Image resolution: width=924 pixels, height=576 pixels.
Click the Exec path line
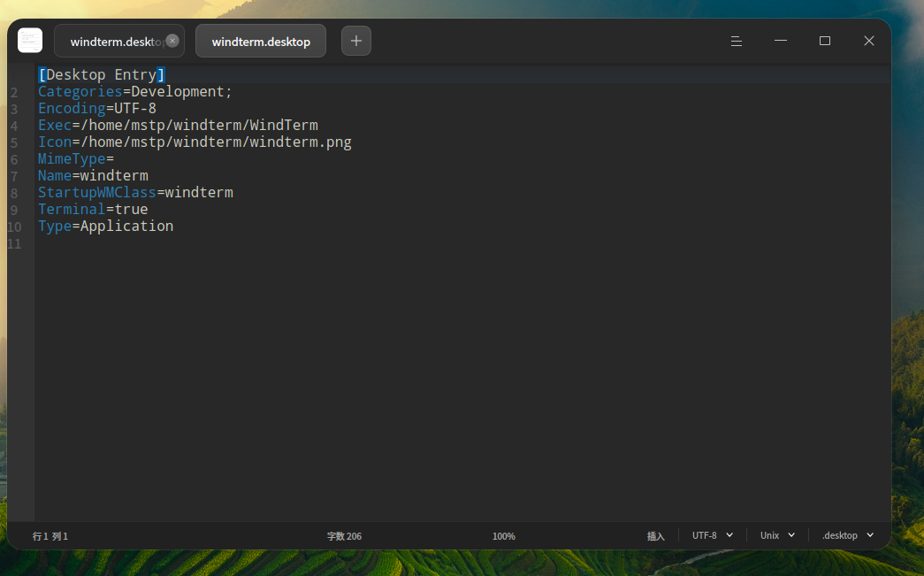click(178, 126)
